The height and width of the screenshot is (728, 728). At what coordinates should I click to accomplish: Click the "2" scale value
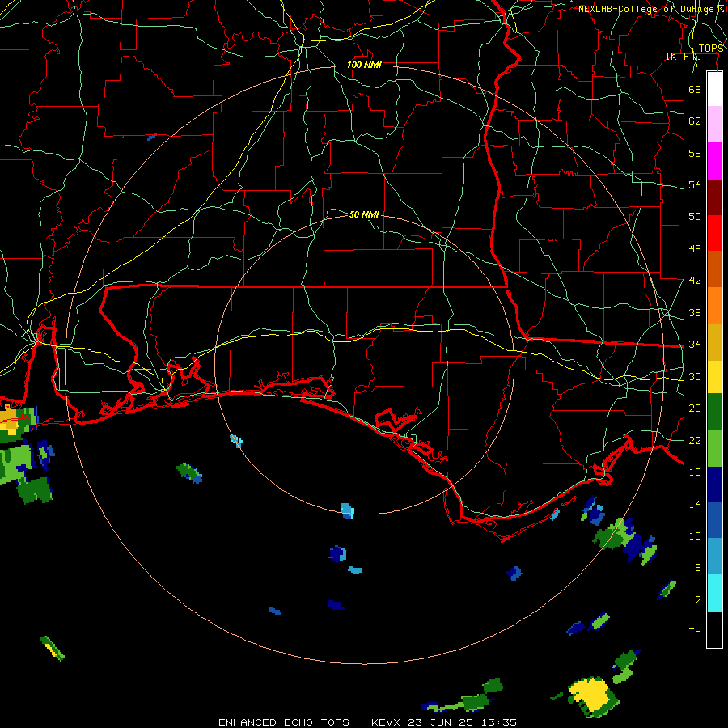[x=698, y=600]
